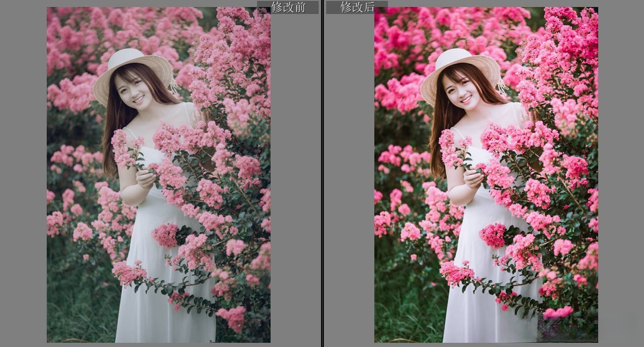Click the 修改前 label
Viewport: 644px width, 347px height.
[x=288, y=7]
